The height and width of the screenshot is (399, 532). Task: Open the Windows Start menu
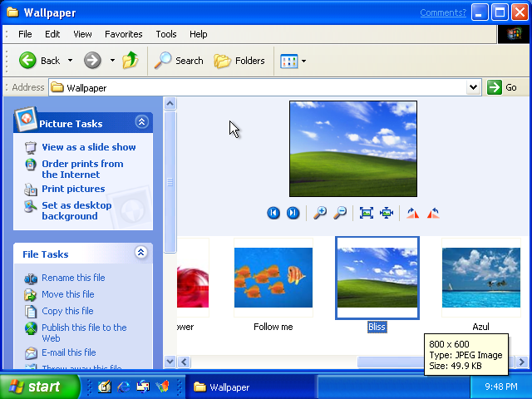point(39,387)
